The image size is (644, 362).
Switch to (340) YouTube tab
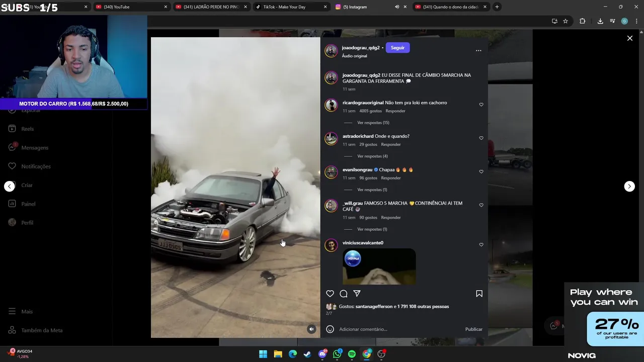[x=131, y=7]
